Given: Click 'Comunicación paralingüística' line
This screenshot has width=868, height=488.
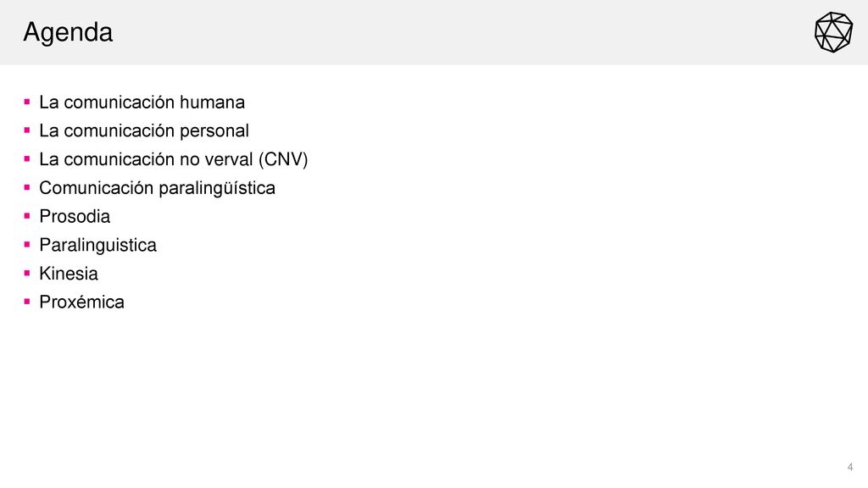Looking at the screenshot, I should 157,188.
